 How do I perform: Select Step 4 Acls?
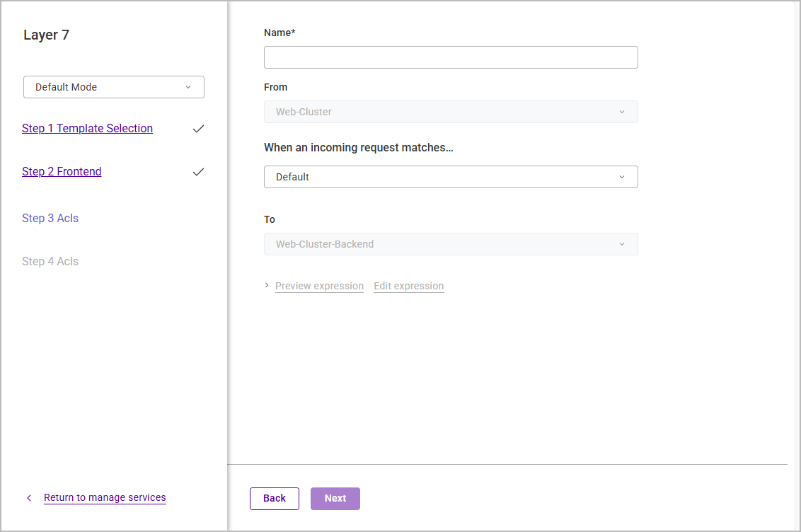point(50,262)
